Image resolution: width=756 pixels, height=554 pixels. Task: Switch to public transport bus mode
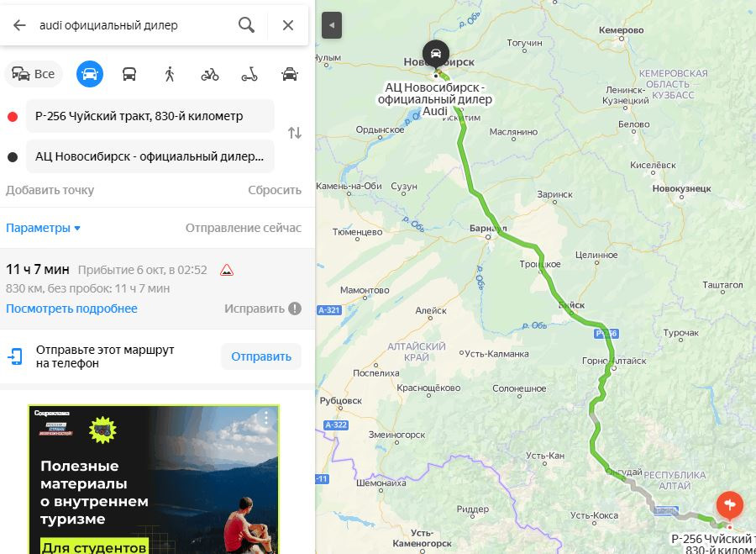point(129,74)
